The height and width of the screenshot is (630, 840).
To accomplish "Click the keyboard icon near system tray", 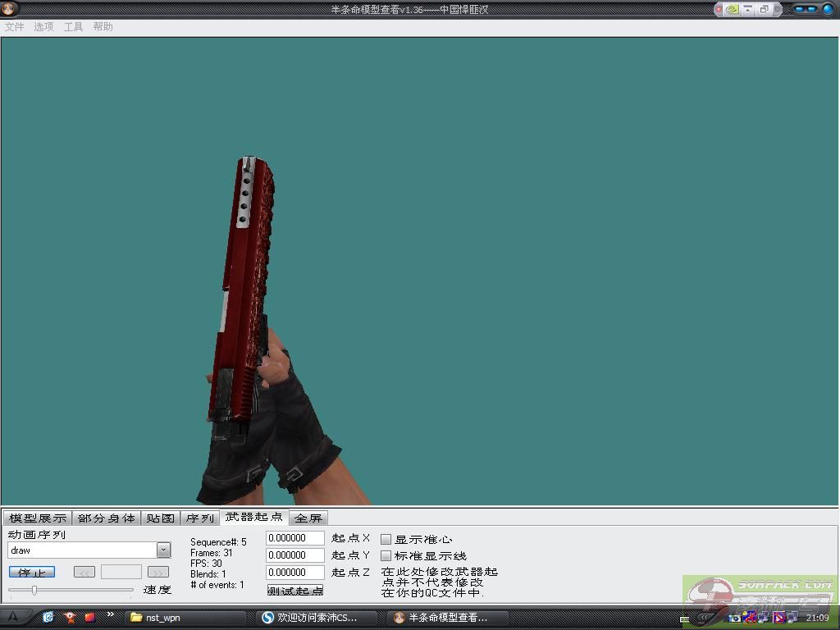I will pyautogui.click(x=685, y=619).
